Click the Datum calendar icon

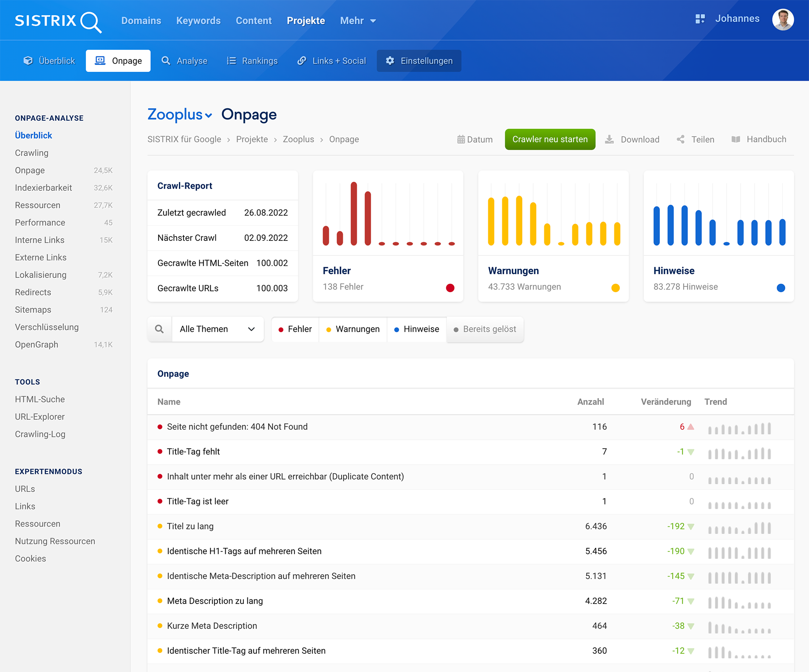point(461,139)
